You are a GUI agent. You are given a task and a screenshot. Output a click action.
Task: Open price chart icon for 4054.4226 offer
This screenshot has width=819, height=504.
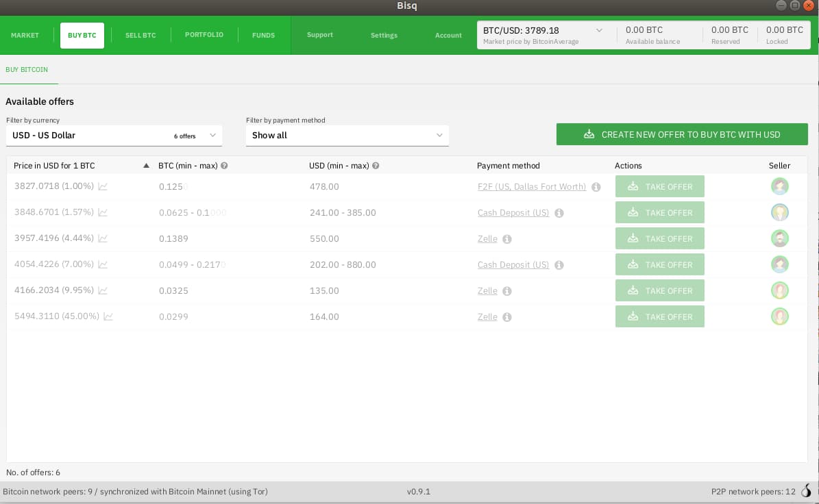pyautogui.click(x=103, y=264)
